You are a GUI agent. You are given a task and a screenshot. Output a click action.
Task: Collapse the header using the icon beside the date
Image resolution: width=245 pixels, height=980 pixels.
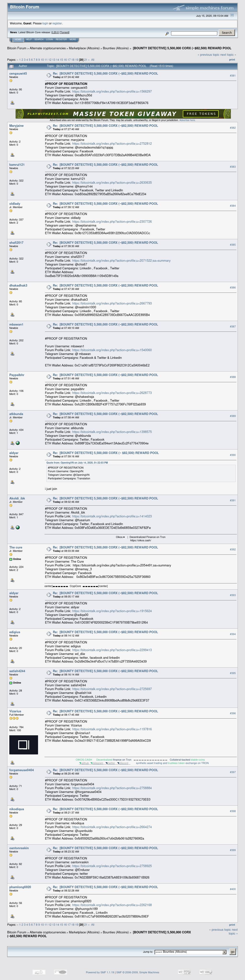232,16
